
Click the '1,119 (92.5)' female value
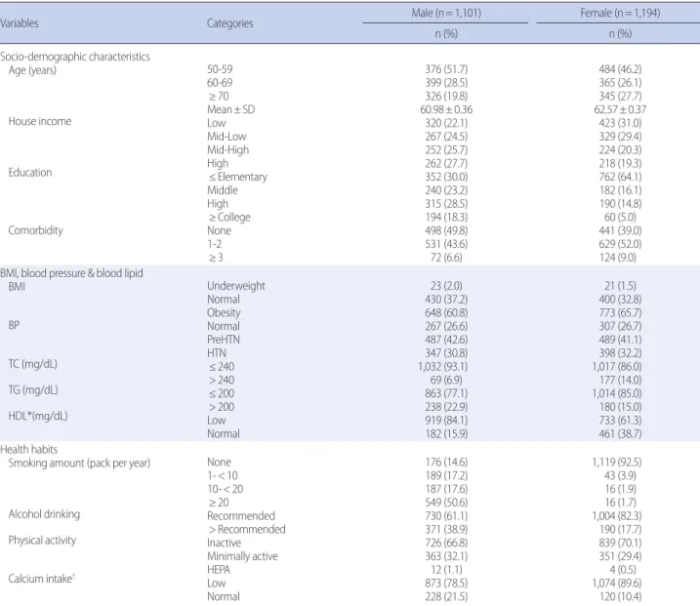coord(617,463)
